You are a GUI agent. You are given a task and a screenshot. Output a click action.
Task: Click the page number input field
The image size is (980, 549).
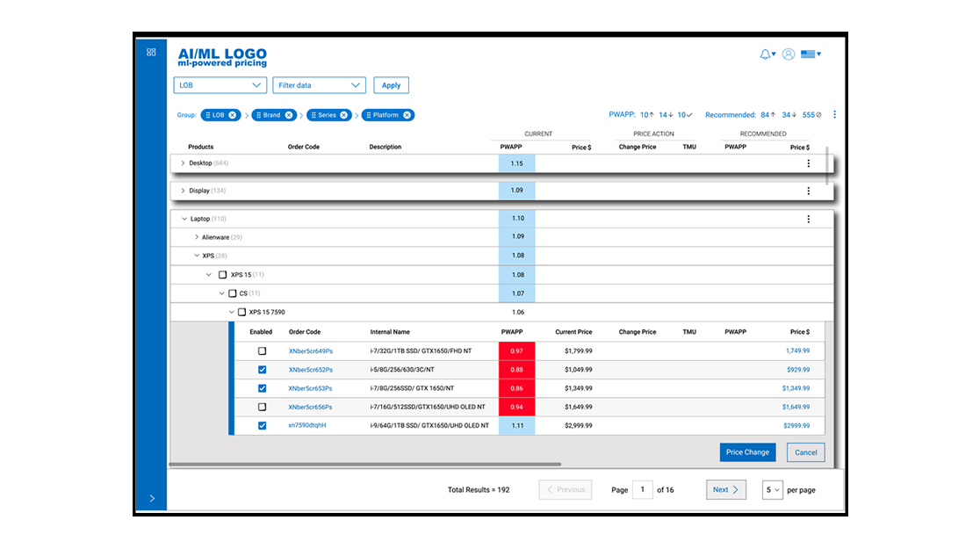coord(642,489)
